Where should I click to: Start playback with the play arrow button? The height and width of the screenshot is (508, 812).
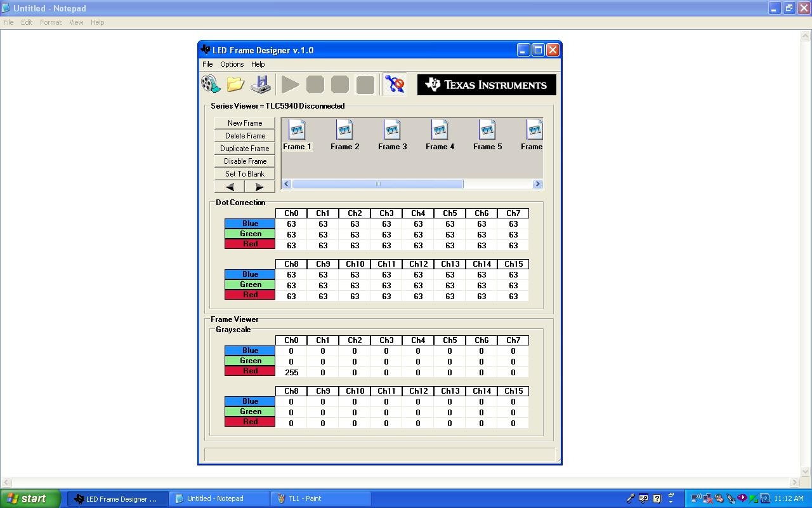tap(290, 84)
